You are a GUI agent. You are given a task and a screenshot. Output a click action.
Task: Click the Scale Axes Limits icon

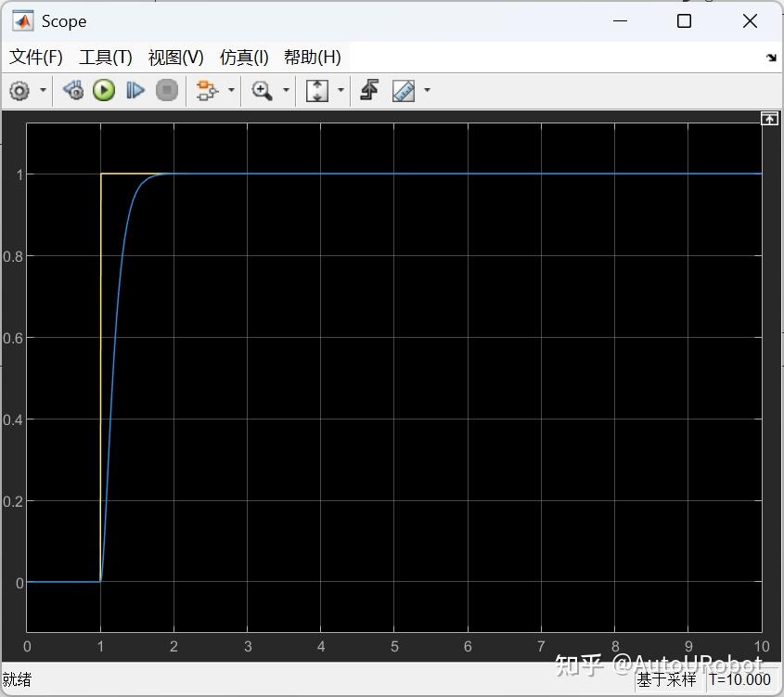click(317, 91)
